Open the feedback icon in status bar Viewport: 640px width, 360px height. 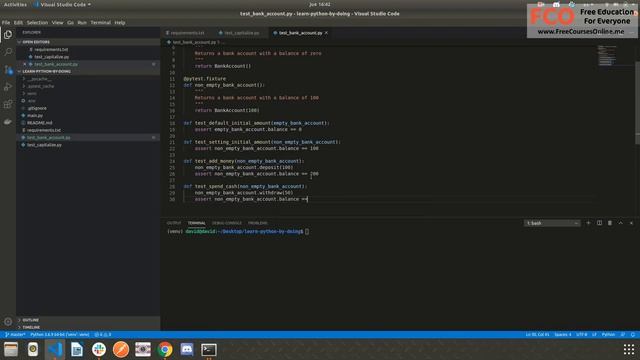click(x=623, y=335)
